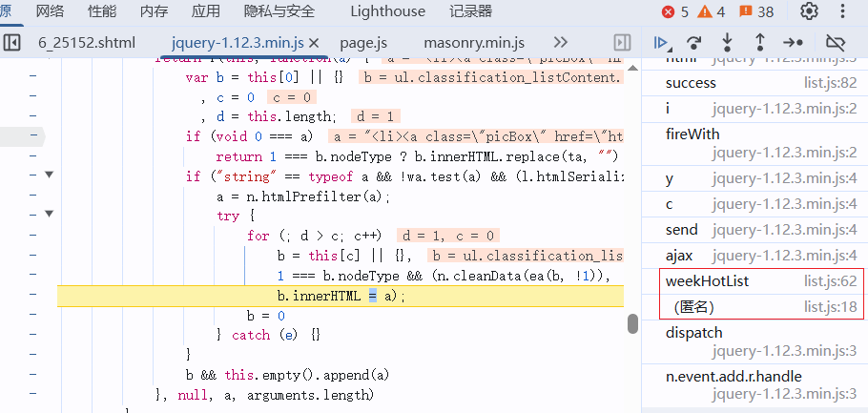Toggle the file navigator sidebar
The height and width of the screenshot is (413, 868).
(x=12, y=43)
